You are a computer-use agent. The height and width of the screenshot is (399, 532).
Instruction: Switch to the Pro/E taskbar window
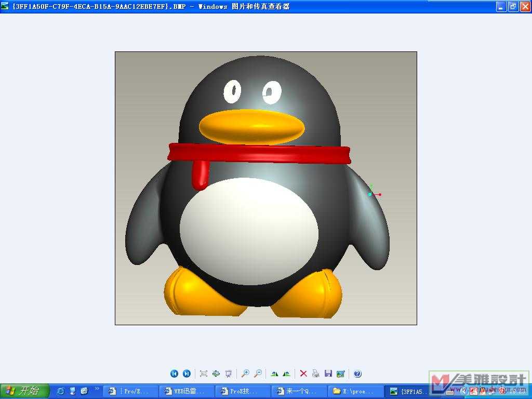pos(130,391)
